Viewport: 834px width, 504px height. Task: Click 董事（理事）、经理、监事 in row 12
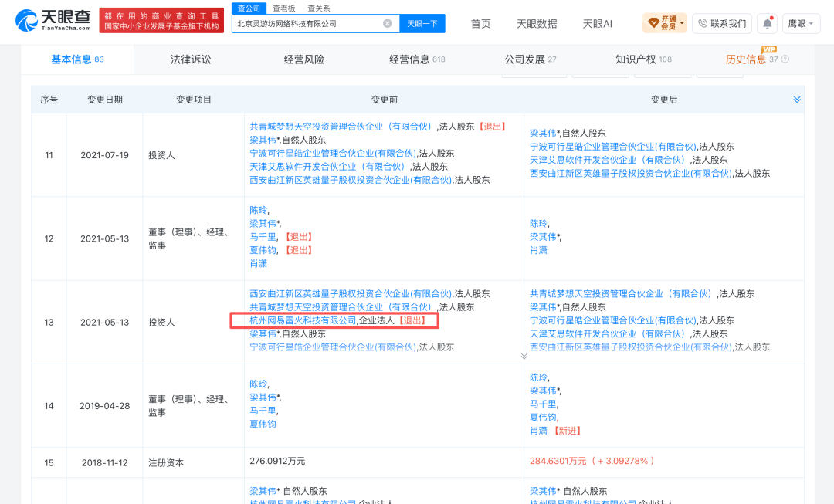189,238
